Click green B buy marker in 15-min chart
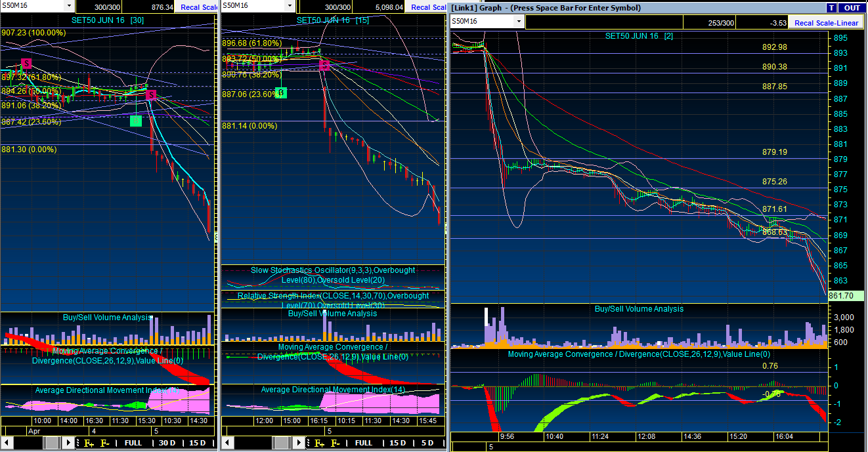The height and width of the screenshot is (452, 868). point(281,93)
